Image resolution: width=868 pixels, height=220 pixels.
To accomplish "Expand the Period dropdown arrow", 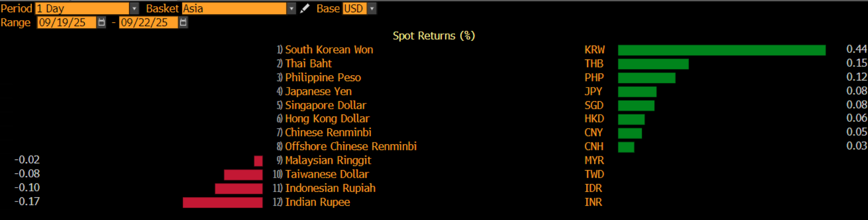I will pos(134,8).
